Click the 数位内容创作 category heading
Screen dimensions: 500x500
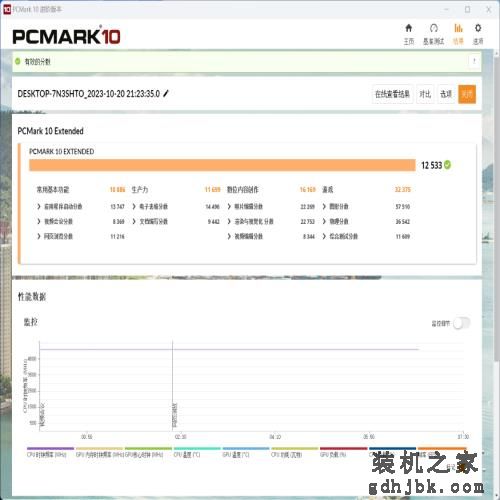tap(243, 190)
